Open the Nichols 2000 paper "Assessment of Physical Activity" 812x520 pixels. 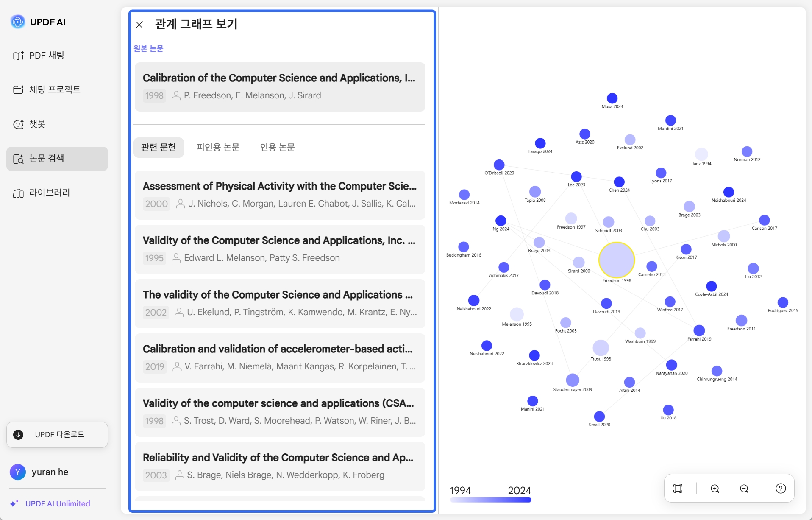click(280, 195)
